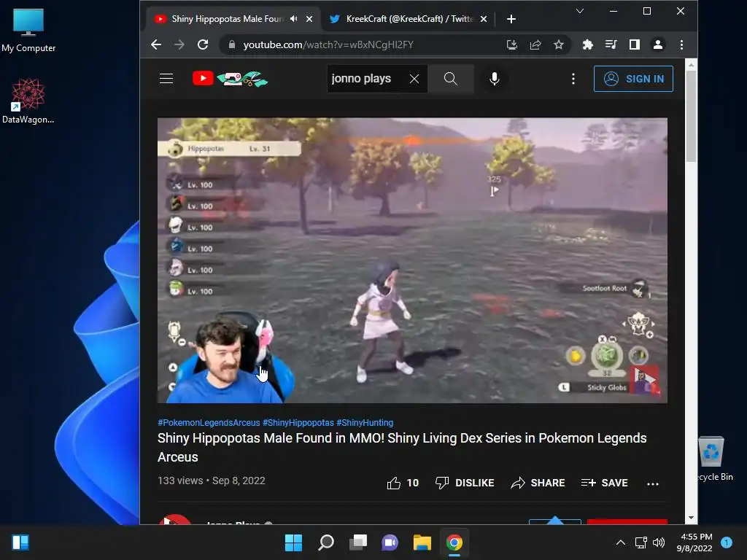This screenshot has height=560, width=747.
Task: Reload the YouTube page
Action: pos(203,44)
